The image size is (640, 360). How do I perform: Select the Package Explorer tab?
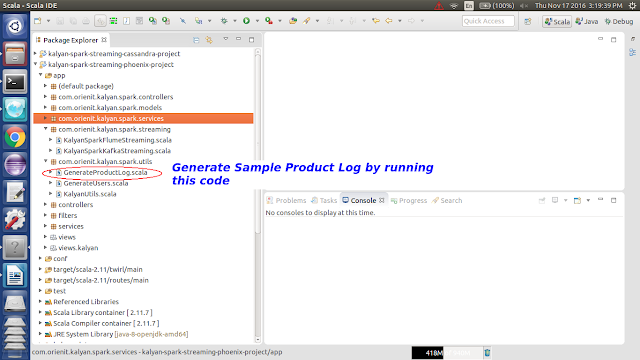(71, 40)
